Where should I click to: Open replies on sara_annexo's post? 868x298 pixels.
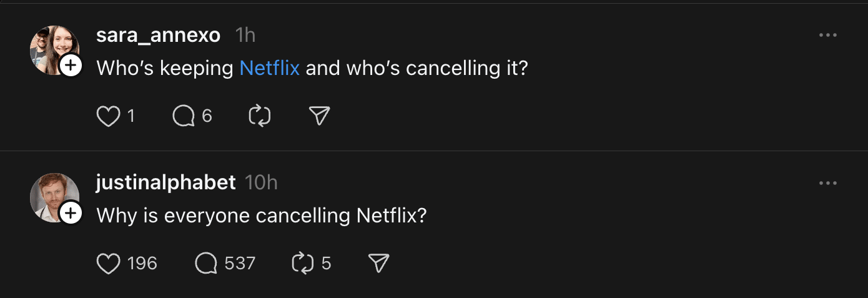coord(184,116)
